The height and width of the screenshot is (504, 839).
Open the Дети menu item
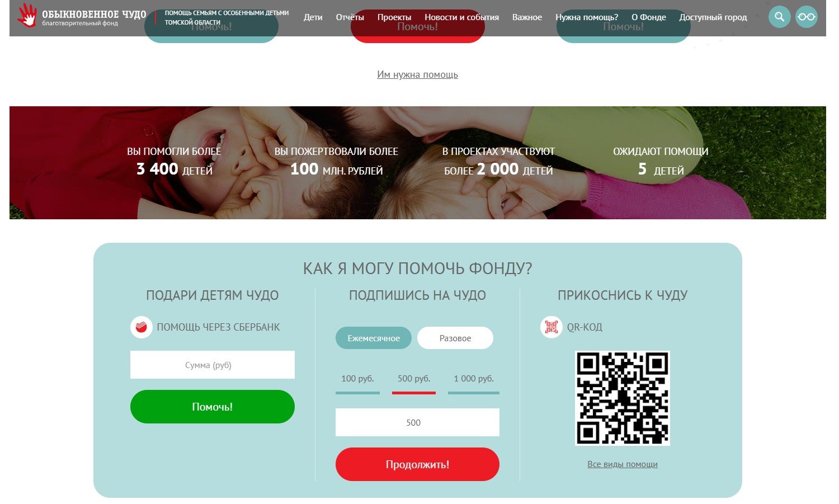click(x=313, y=17)
